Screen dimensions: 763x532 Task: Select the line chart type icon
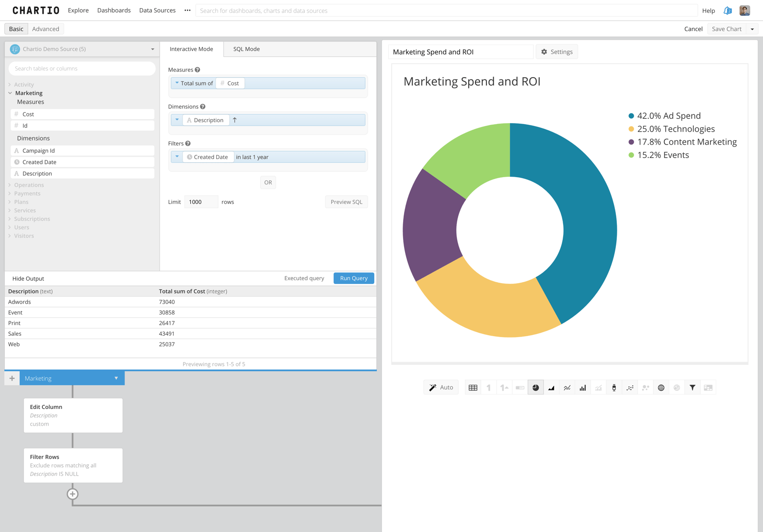click(567, 387)
